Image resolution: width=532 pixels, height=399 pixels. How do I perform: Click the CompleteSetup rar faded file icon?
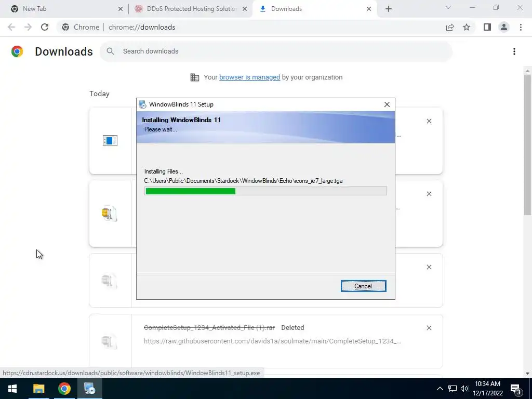tap(109, 341)
